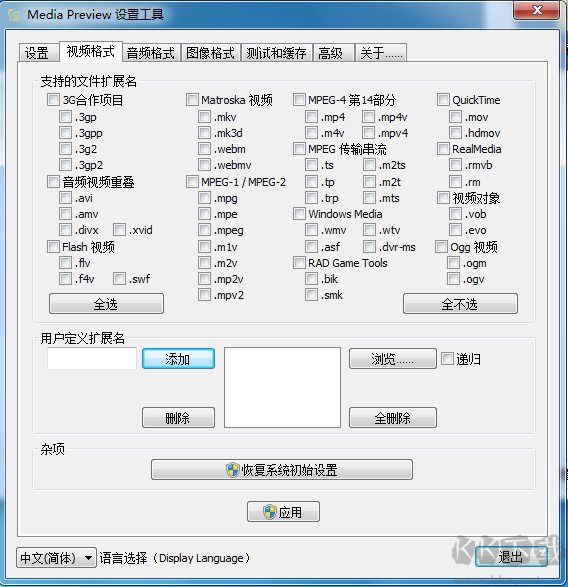568x587 pixels.
Task: Click the Media Preview app icon in title bar
Action: coord(13,15)
